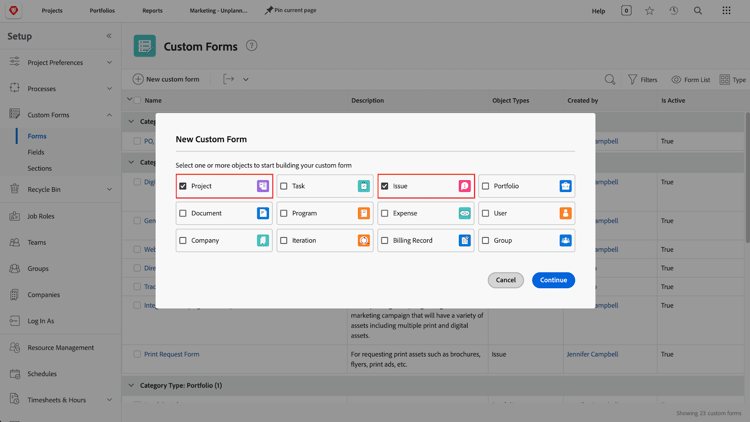The height and width of the screenshot is (422, 750).
Task: Click the help question mark beside Custom Forms
Action: pyautogui.click(x=252, y=45)
